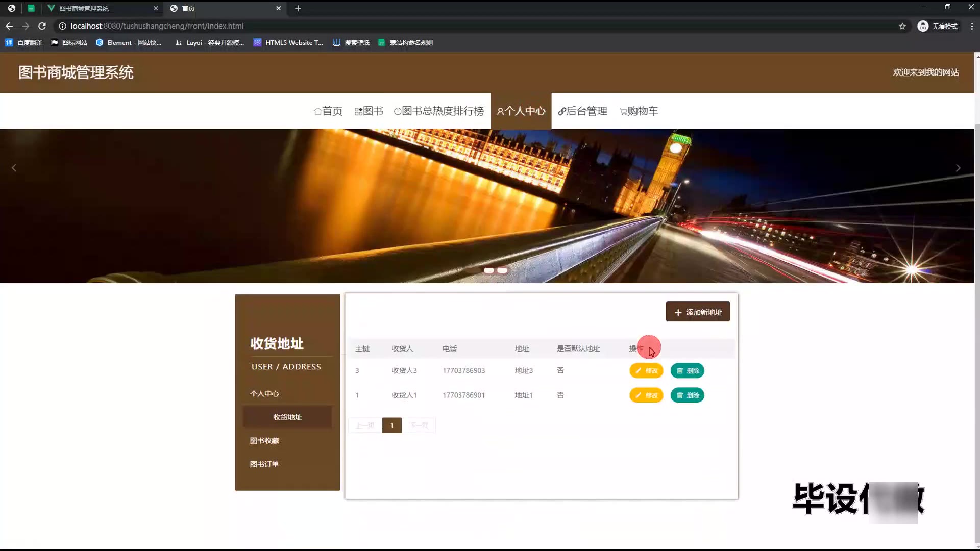Click 添加新地址 button

tap(697, 312)
